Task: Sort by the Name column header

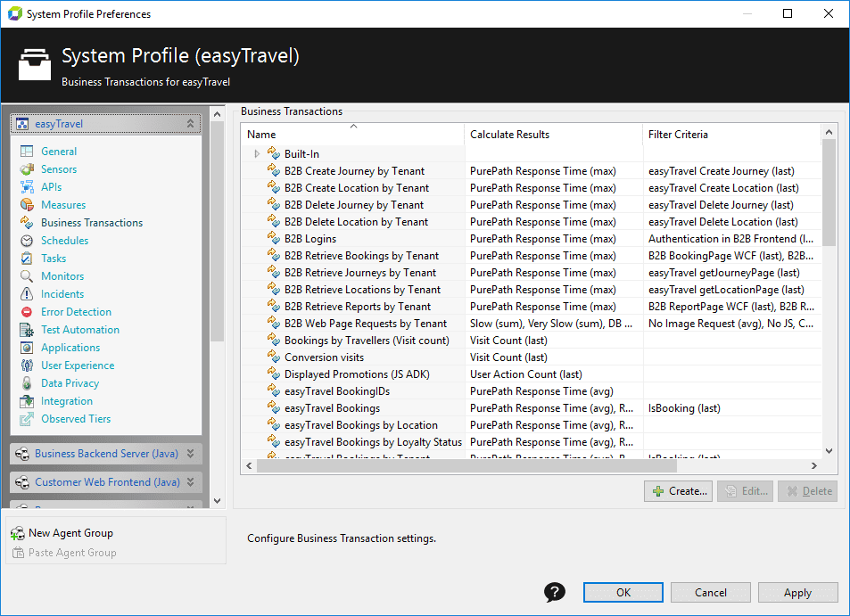Action: click(x=353, y=135)
